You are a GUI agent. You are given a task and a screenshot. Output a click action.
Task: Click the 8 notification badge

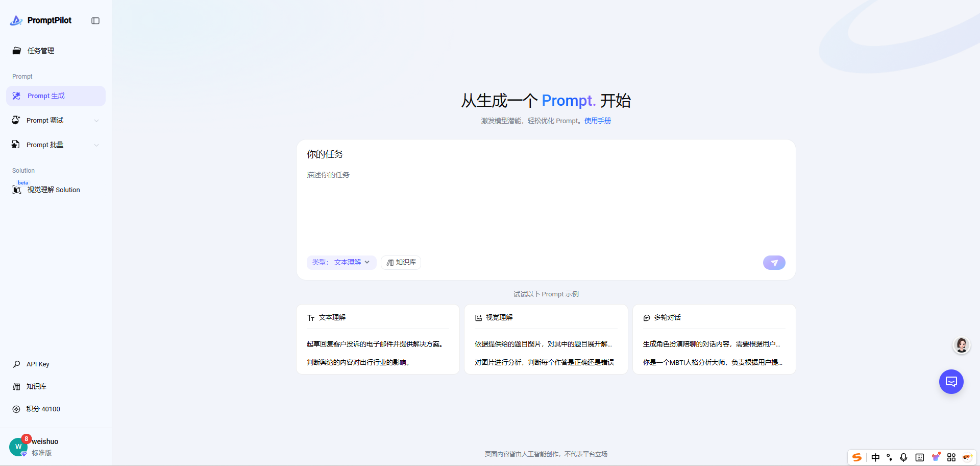[x=27, y=439]
